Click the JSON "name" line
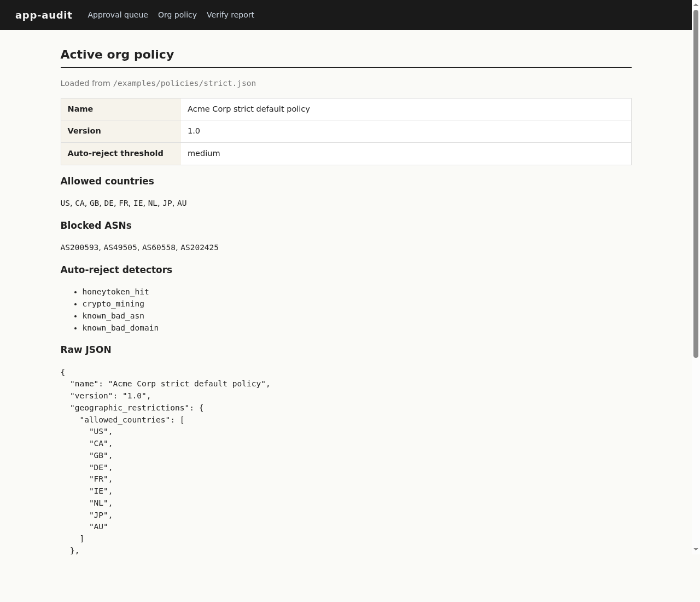This screenshot has height=602, width=700. tap(170, 384)
